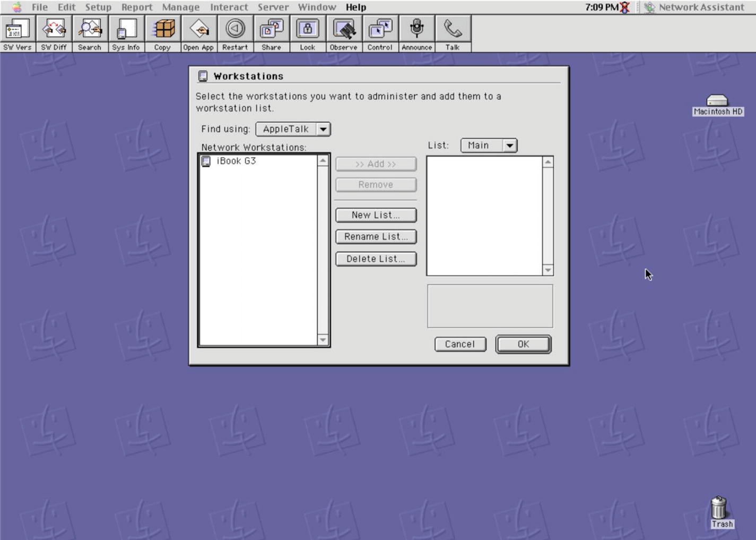756x540 pixels.
Task: Click the Delete List... button
Action: [x=376, y=259]
